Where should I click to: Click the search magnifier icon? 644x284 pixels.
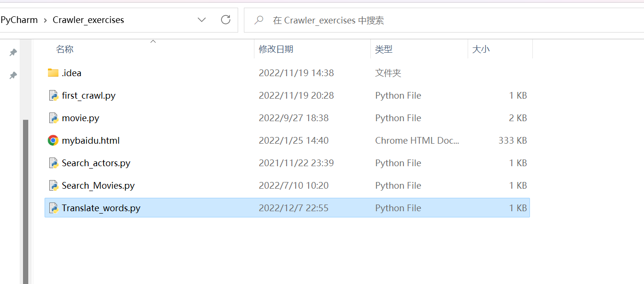pyautogui.click(x=259, y=20)
